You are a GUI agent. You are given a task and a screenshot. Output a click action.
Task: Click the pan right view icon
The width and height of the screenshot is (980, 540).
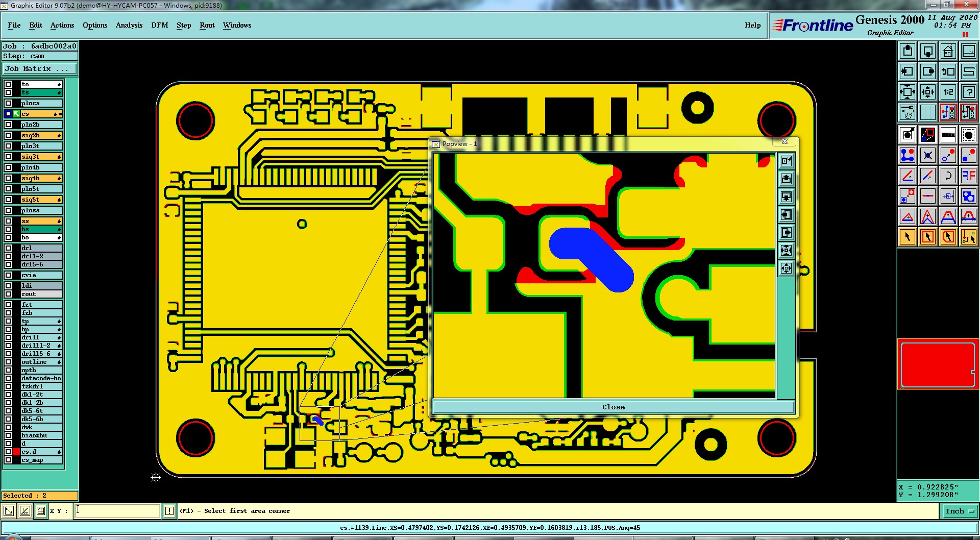[x=928, y=71]
